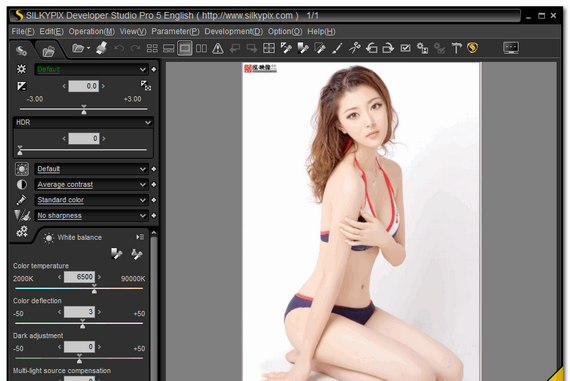Open White balance panel options menu icon
This screenshot has width=570, height=381.
click(x=140, y=237)
